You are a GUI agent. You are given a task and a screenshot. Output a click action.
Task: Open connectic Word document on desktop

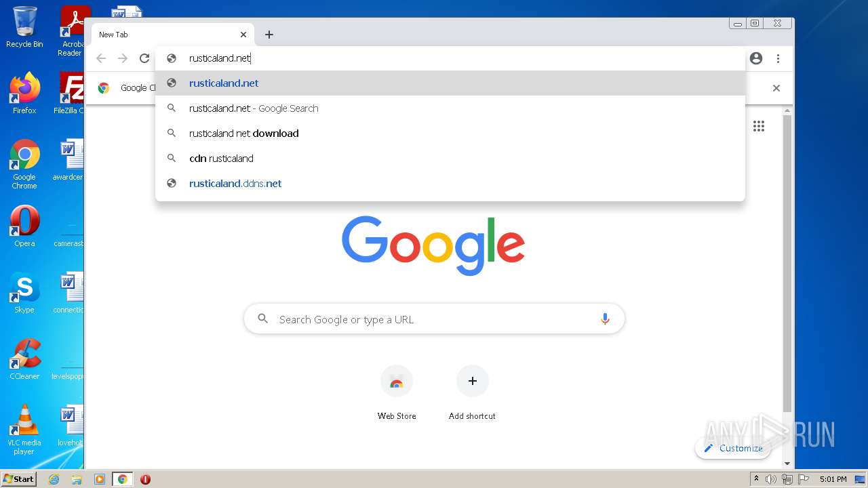tap(69, 293)
